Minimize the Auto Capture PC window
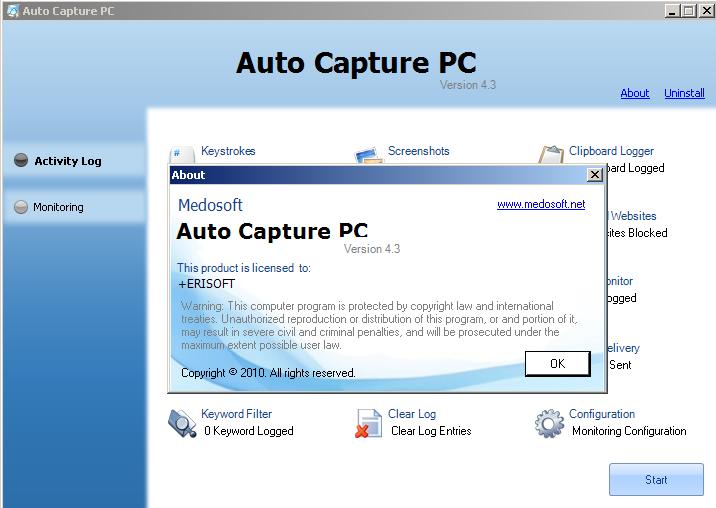This screenshot has width=716, height=508. coord(671,11)
